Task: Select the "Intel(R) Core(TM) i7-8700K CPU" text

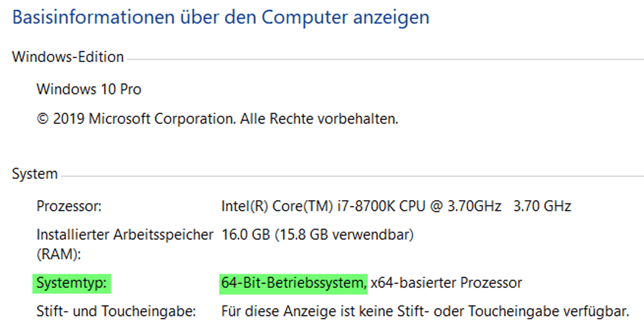Action: (x=323, y=206)
